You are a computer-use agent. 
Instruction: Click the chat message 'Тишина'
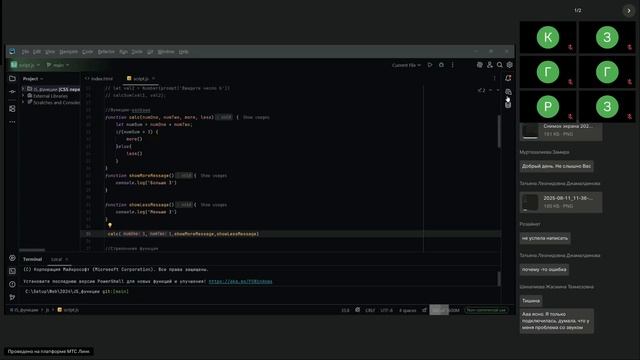point(531,301)
